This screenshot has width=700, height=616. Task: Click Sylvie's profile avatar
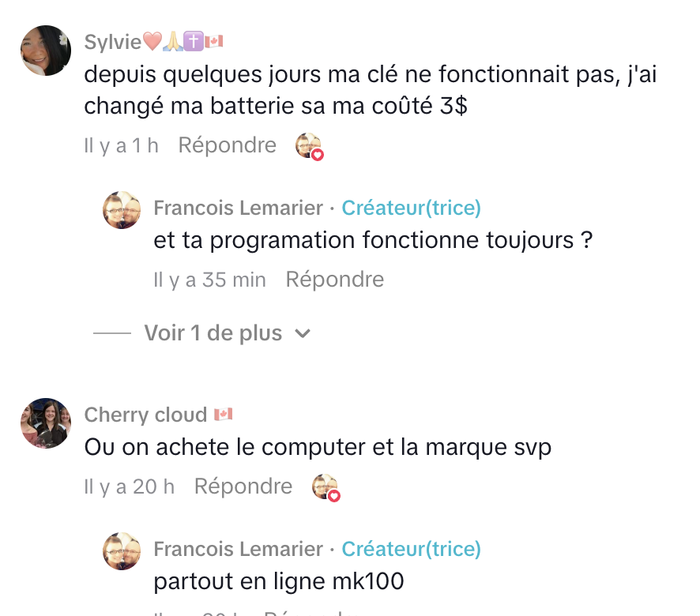46,51
